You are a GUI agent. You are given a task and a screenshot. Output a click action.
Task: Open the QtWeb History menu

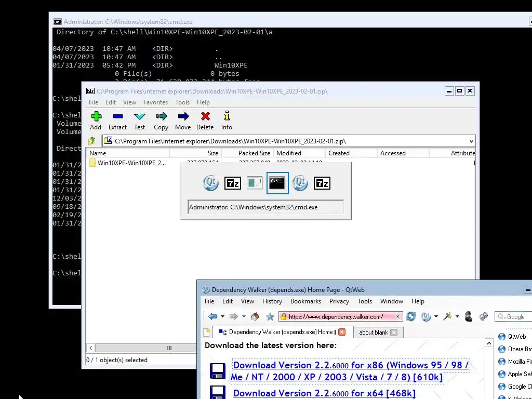272,301
